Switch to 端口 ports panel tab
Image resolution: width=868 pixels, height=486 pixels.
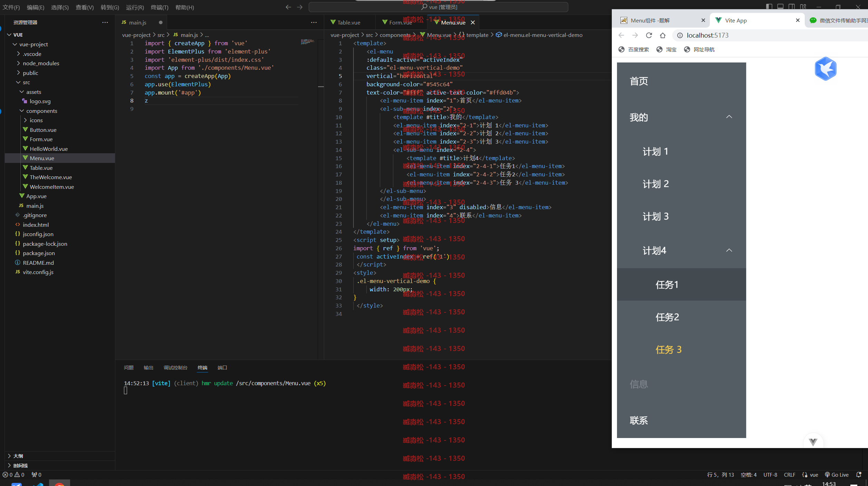(x=222, y=368)
